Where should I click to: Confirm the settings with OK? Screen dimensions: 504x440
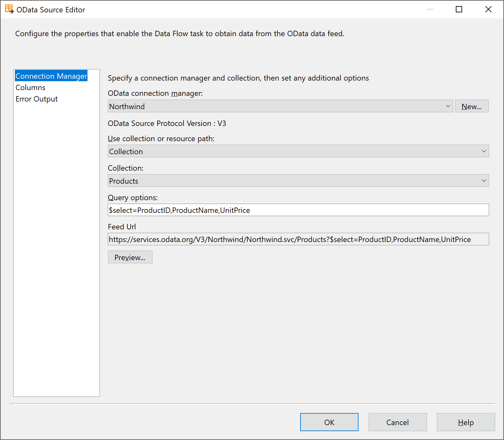pyautogui.click(x=329, y=422)
